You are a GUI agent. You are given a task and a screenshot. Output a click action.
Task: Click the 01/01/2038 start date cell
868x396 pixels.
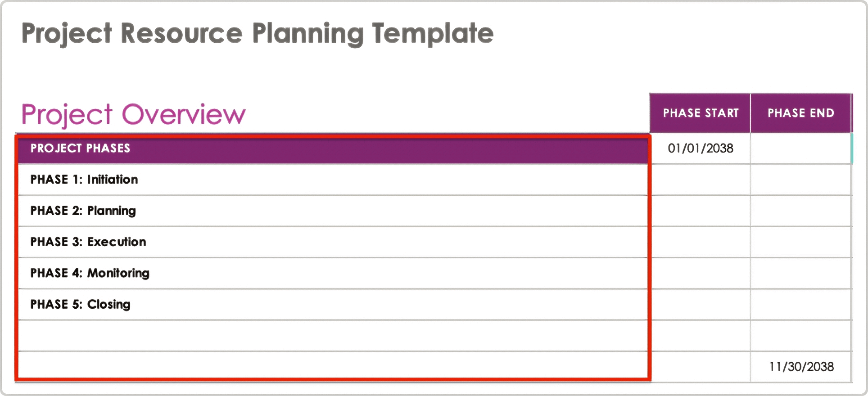700,148
